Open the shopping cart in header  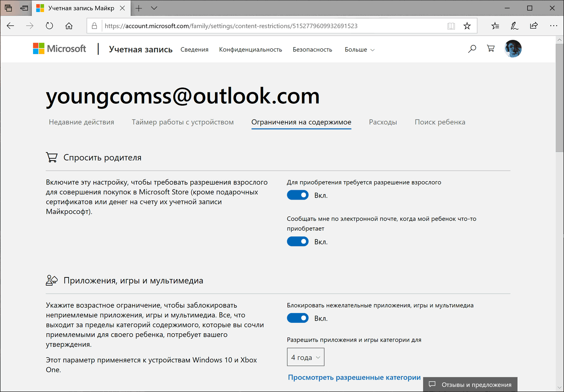[491, 48]
